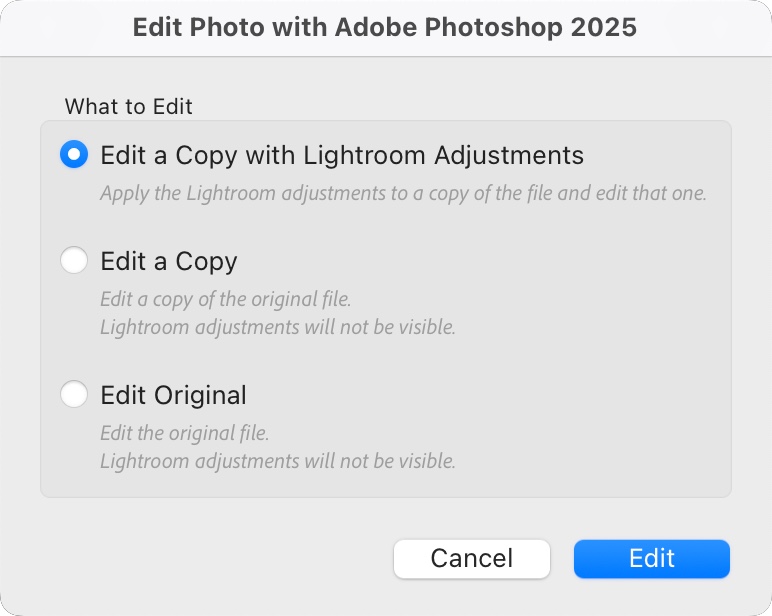Viewport: 772px width, 616px height.
Task: Click blank area below the last option inside the options box
Action: click(385, 484)
